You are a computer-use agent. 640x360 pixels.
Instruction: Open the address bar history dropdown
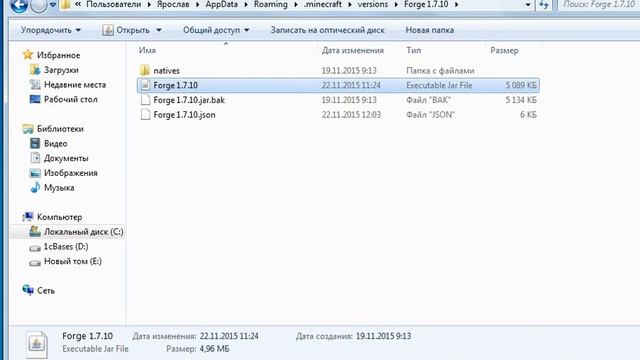tap(528, 5)
